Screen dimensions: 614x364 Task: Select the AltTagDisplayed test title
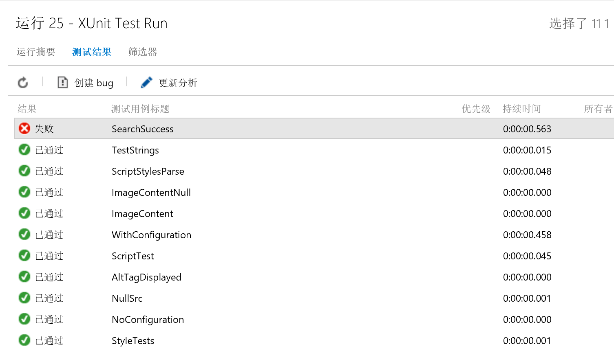pyautogui.click(x=146, y=277)
